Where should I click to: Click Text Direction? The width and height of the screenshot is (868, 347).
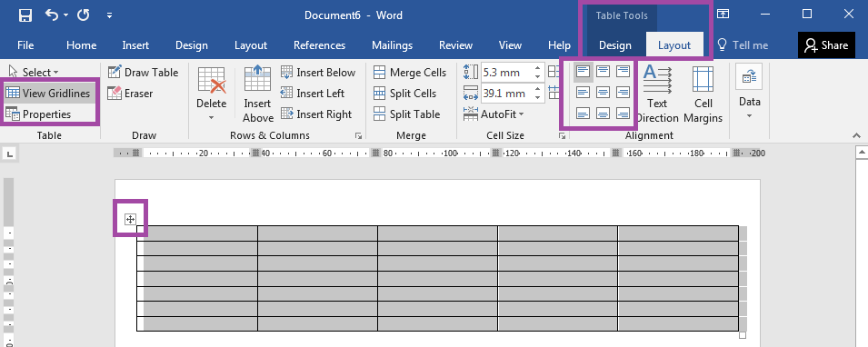click(x=657, y=94)
